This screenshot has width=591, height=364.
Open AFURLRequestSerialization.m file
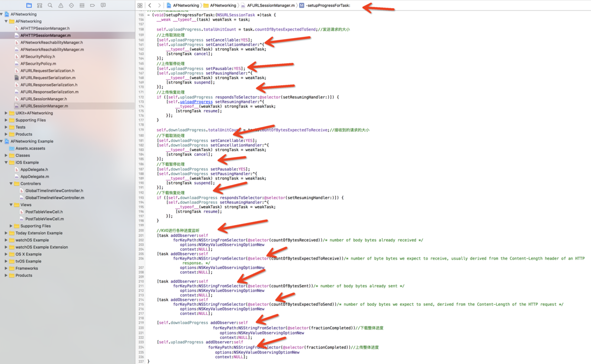tap(67, 78)
